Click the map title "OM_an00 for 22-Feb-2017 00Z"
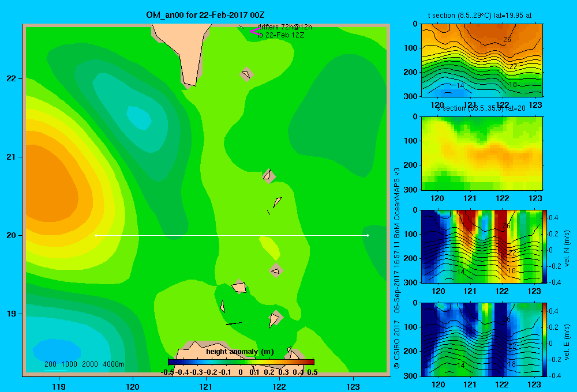Image resolution: width=577 pixels, height=392 pixels. (x=205, y=15)
